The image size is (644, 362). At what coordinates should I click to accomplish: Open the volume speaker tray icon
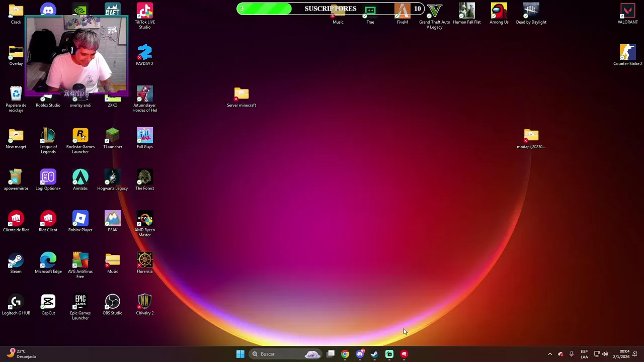605,354
